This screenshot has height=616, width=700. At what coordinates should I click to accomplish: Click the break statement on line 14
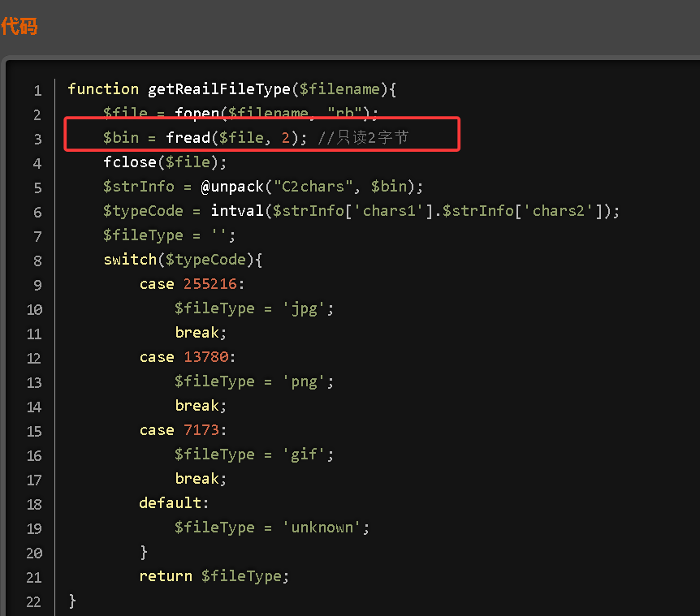click(201, 406)
